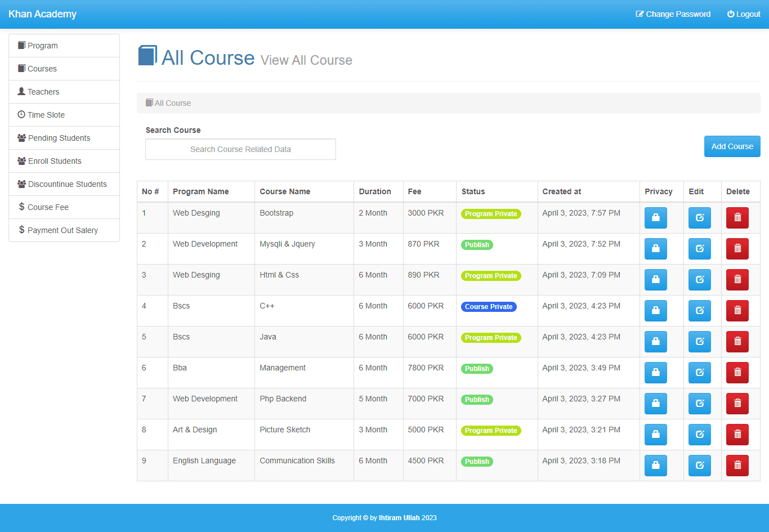Viewport: 769px width, 532px height.
Task: Click the Search Course input field
Action: (x=240, y=149)
